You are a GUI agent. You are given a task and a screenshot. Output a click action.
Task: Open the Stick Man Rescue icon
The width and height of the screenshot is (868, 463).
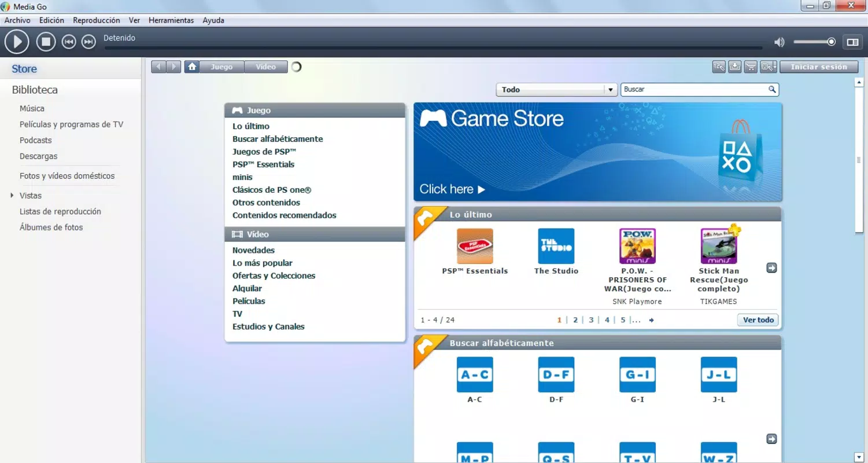pos(719,246)
